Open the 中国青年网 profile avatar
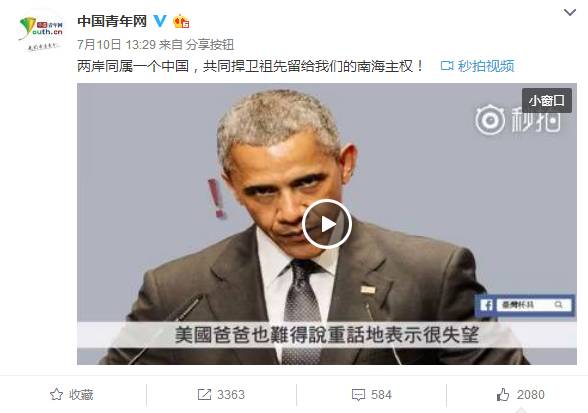Viewport: 588px width, 413px height. click(x=41, y=33)
